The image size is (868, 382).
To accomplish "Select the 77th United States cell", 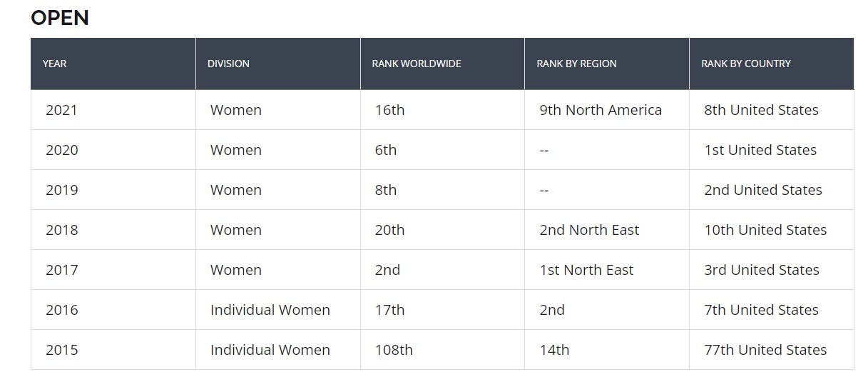I will point(765,350).
